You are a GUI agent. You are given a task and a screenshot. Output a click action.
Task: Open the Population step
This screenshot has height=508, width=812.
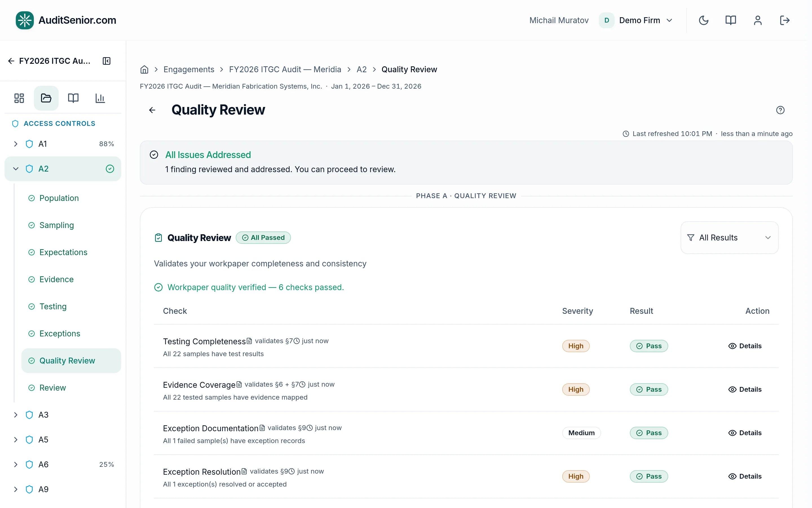pyautogui.click(x=71, y=198)
